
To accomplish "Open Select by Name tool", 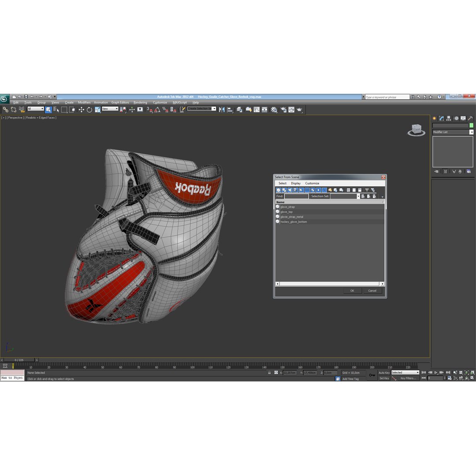I will point(56,110).
